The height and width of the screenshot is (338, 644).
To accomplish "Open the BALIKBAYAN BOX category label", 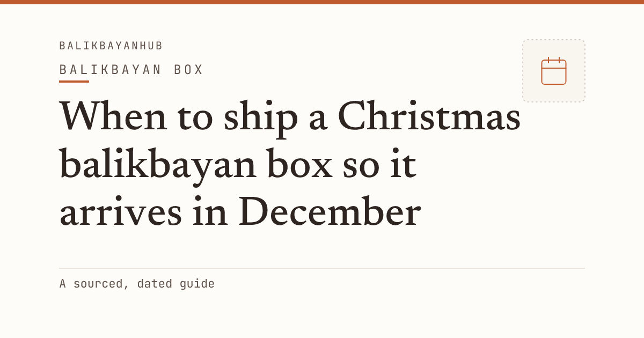I will tap(131, 70).
